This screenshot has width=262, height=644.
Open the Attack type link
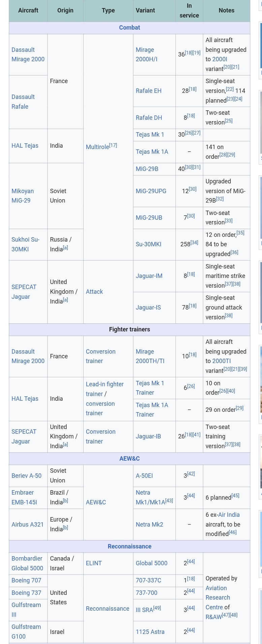(94, 292)
